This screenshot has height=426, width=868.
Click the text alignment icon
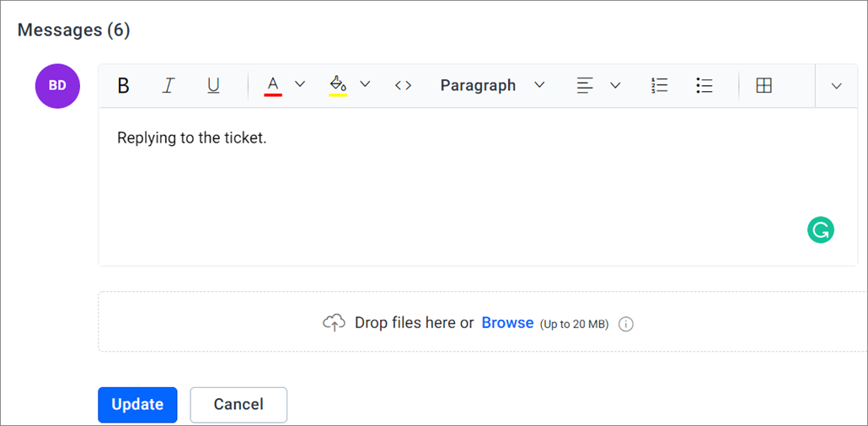point(585,85)
